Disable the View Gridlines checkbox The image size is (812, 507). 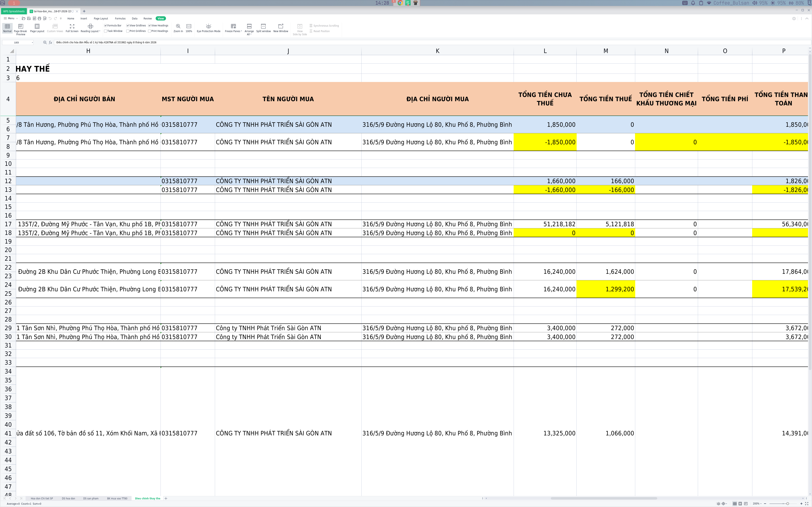point(128,26)
